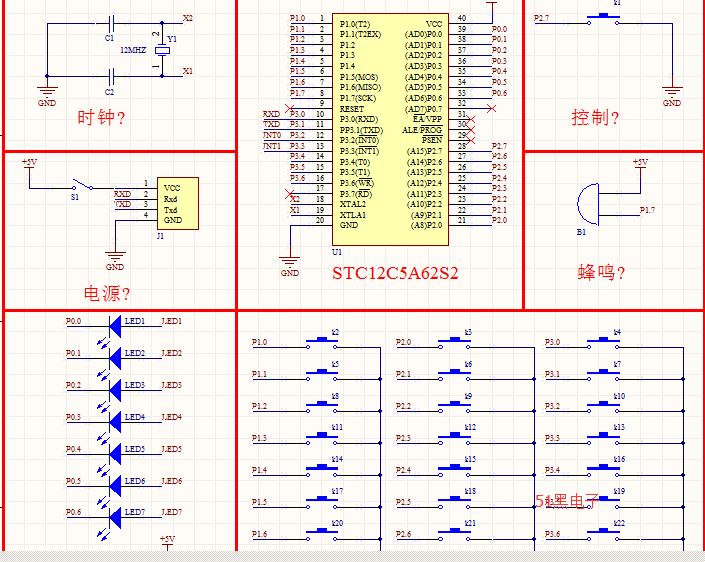Click GND symbol below U1 pin 20
This screenshot has height=562, width=705.
pos(290,265)
